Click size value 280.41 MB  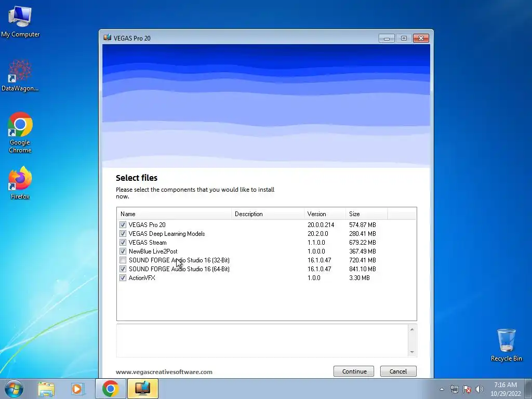tap(362, 234)
